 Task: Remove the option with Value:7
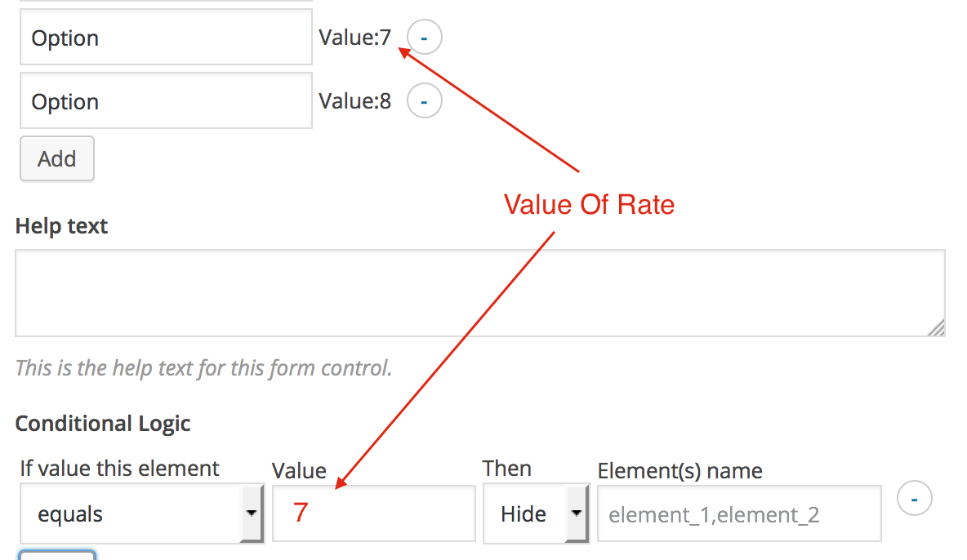(424, 38)
